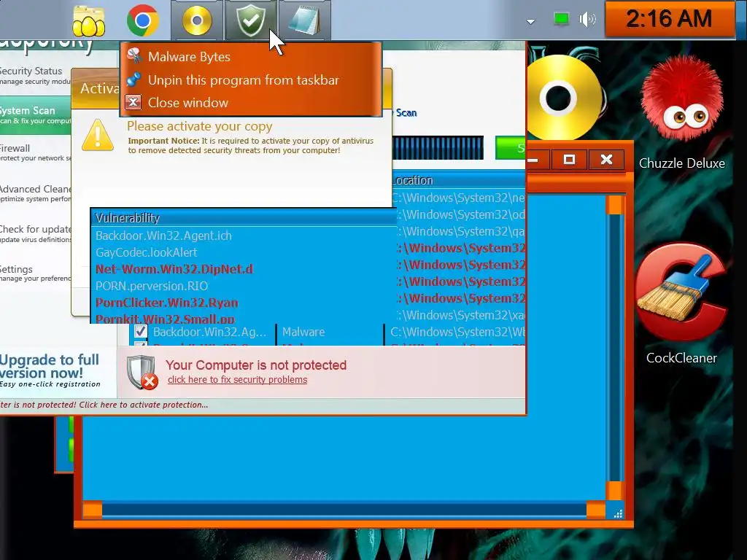Select GayCodec.lookAlert threat entry
Image resolution: width=747 pixels, height=560 pixels.
[x=146, y=252]
